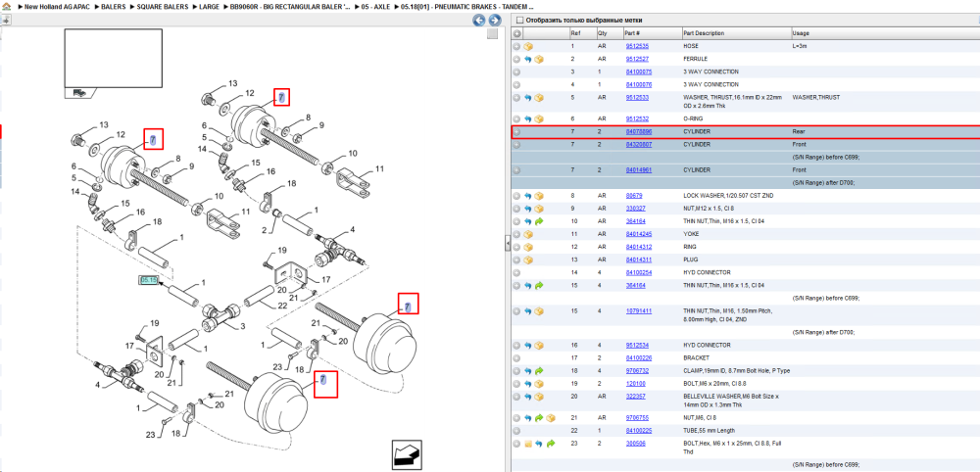Open part number 9706732 link
This screenshot has width=980, height=472.
click(x=637, y=371)
